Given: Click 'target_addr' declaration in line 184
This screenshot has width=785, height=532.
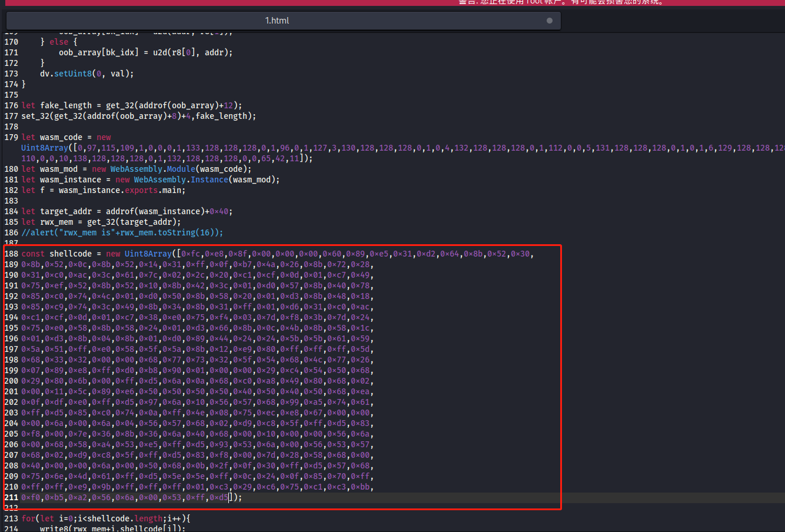Looking at the screenshot, I should point(66,211).
